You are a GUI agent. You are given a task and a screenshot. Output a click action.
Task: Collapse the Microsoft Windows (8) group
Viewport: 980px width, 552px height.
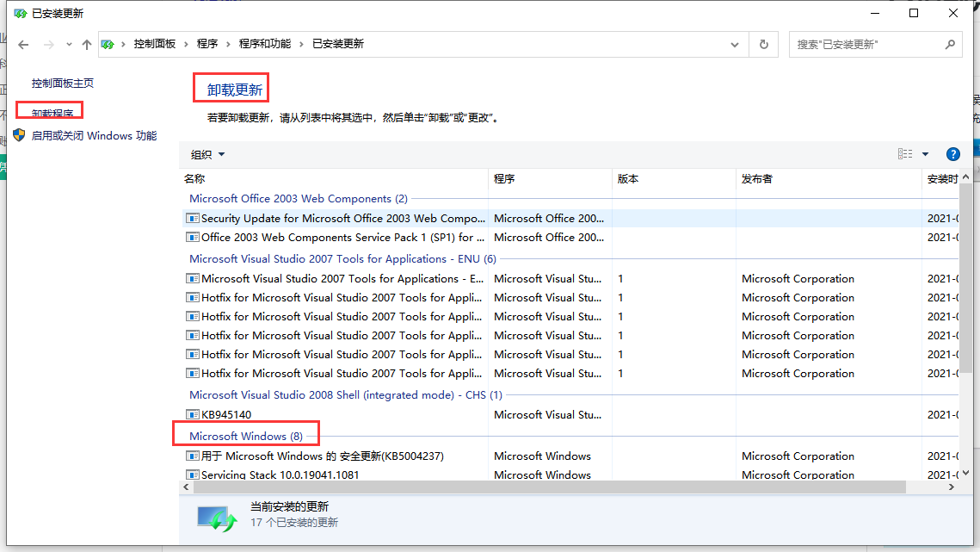click(x=245, y=437)
